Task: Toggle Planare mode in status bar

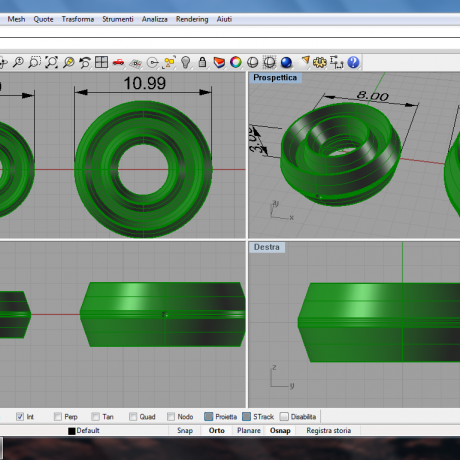Action: [x=249, y=430]
